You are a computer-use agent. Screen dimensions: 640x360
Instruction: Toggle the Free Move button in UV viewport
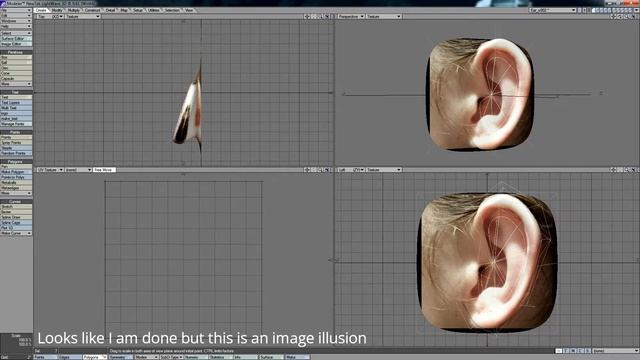pyautogui.click(x=104, y=170)
